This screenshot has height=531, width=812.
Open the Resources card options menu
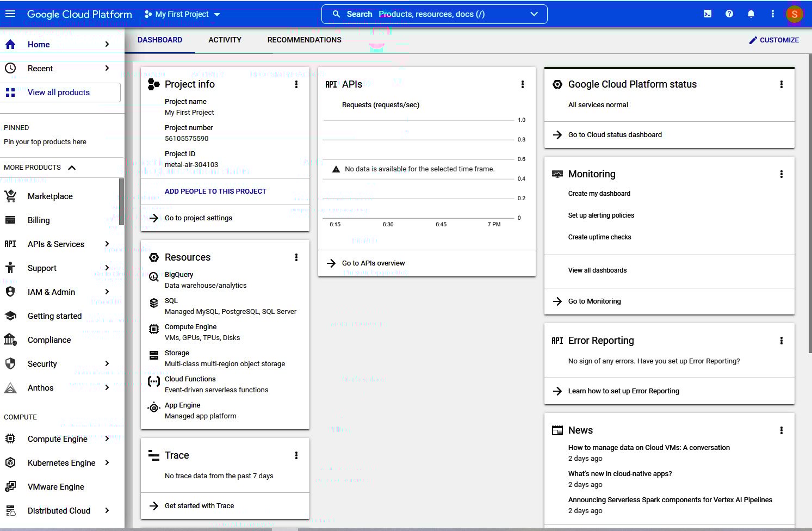coord(296,257)
